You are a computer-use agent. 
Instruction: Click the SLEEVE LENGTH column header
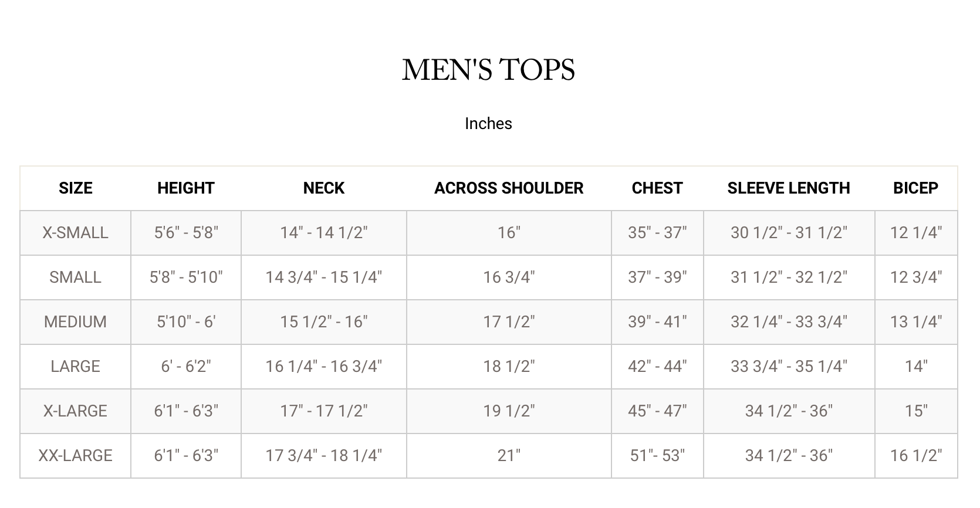point(789,188)
